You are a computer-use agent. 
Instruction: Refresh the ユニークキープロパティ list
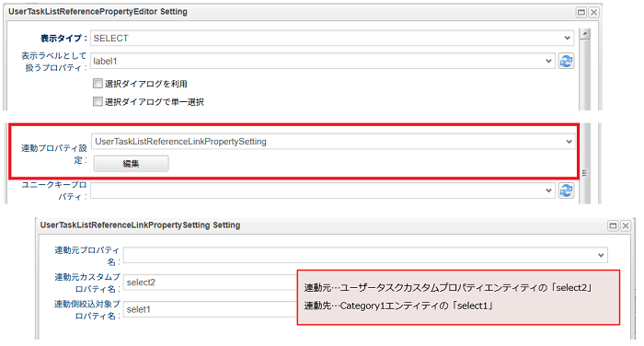coord(566,190)
